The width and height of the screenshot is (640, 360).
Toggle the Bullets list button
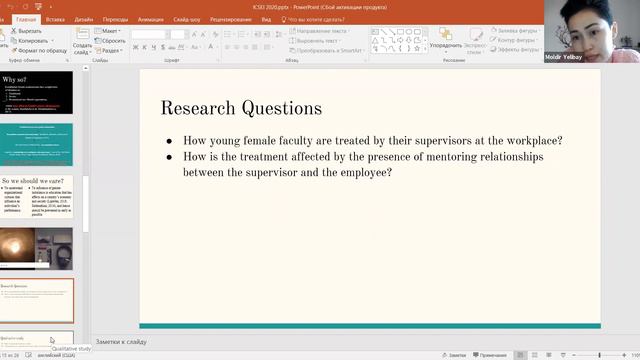coord(228,35)
